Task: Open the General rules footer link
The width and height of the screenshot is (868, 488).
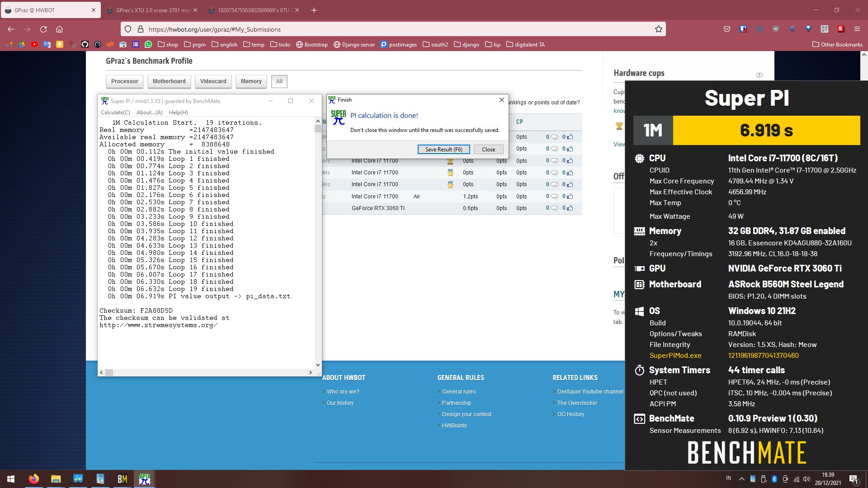Action: click(459, 392)
